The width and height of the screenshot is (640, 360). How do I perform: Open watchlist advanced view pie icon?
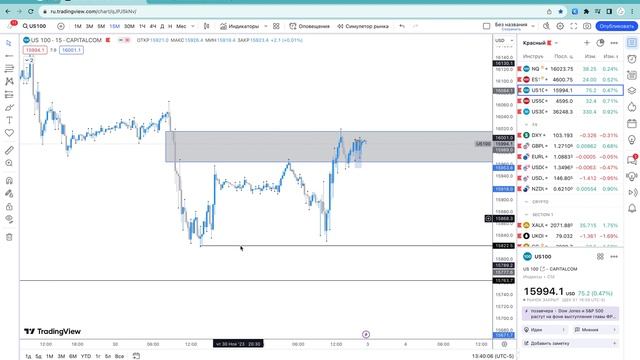click(600, 43)
